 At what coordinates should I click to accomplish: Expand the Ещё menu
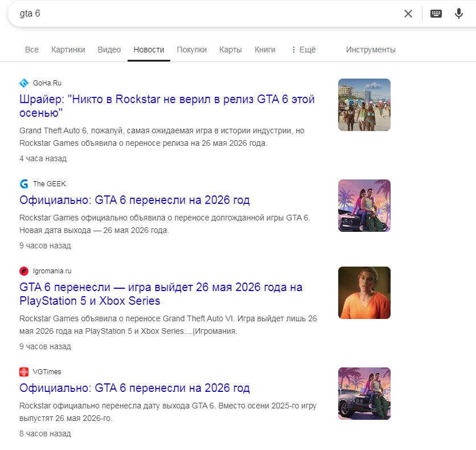click(303, 50)
